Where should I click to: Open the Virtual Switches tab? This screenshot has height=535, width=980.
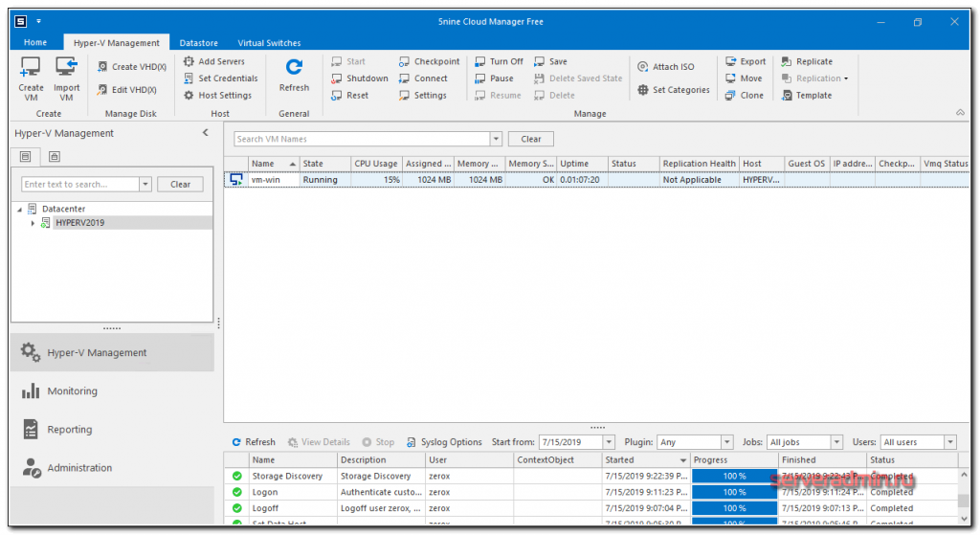pos(269,43)
